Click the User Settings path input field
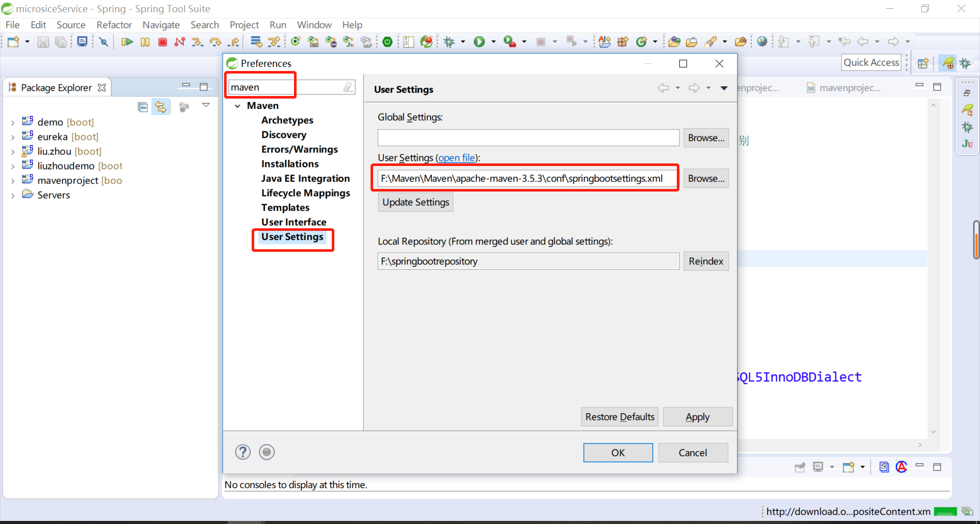This screenshot has height=524, width=980. click(528, 178)
